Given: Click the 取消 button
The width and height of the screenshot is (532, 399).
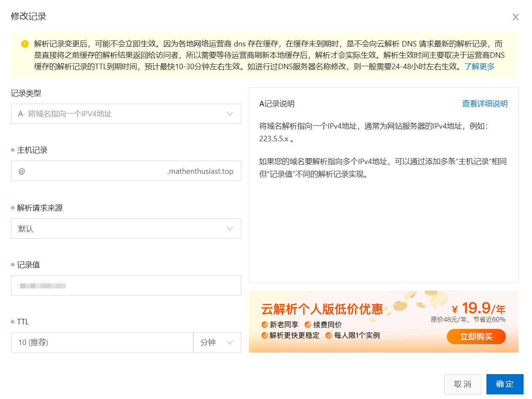Looking at the screenshot, I should [x=463, y=384].
